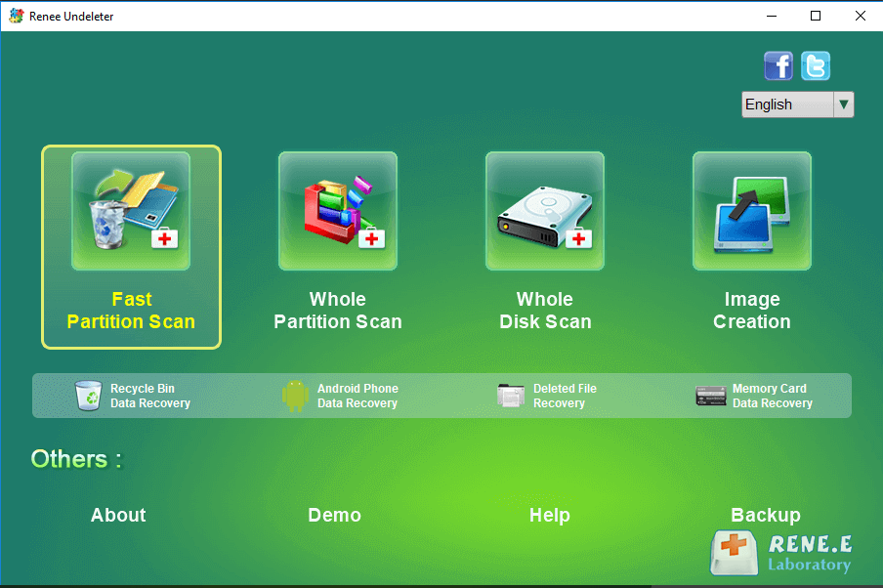Open the About section

point(118,515)
